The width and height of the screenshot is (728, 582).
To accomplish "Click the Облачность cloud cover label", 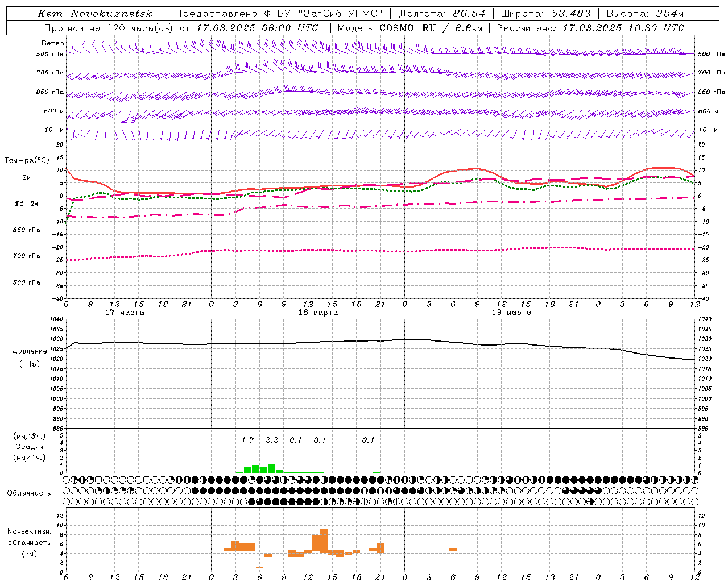I will click(x=29, y=493).
